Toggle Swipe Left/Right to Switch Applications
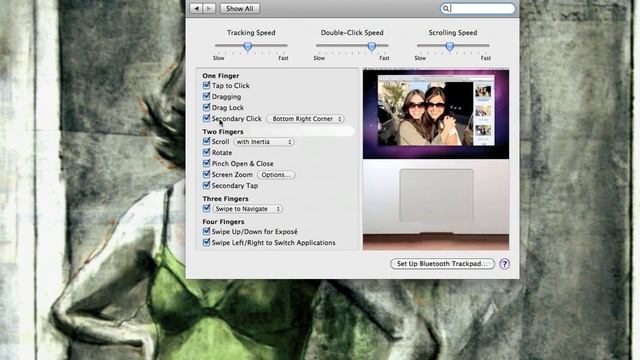Screen dimensions: 640x360 click(206, 242)
